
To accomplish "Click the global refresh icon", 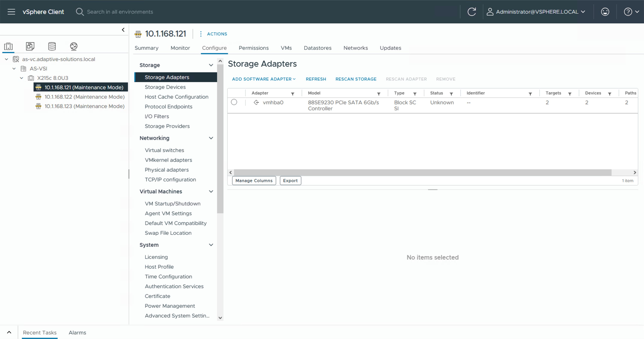I will [471, 12].
